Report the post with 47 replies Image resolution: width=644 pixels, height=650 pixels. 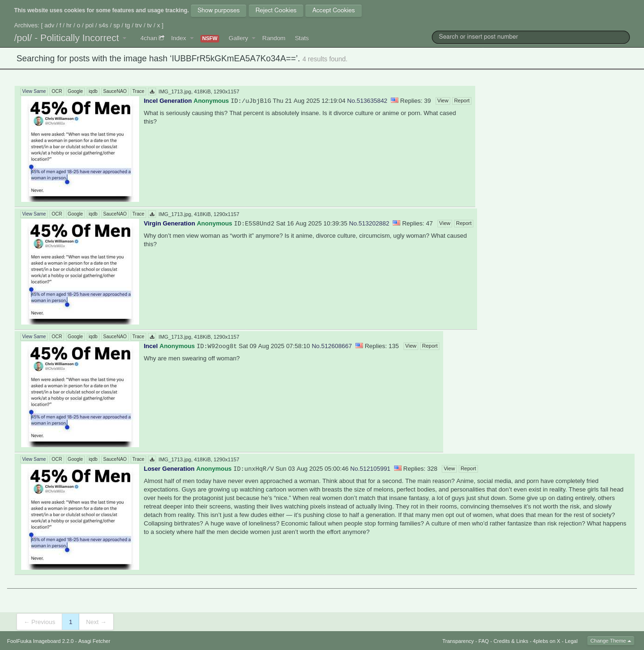(x=463, y=224)
